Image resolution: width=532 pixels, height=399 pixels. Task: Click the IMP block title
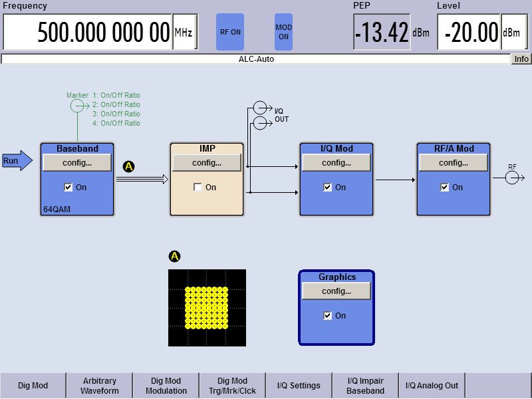coord(207,148)
